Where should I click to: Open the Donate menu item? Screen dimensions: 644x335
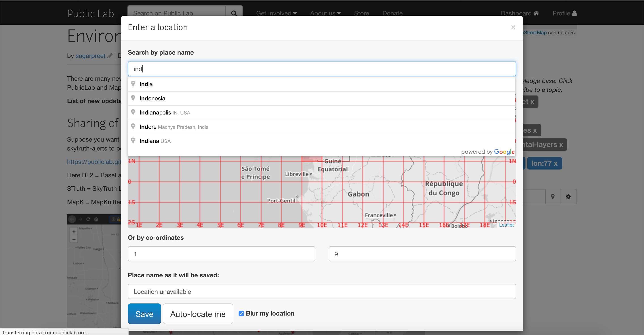(392, 13)
